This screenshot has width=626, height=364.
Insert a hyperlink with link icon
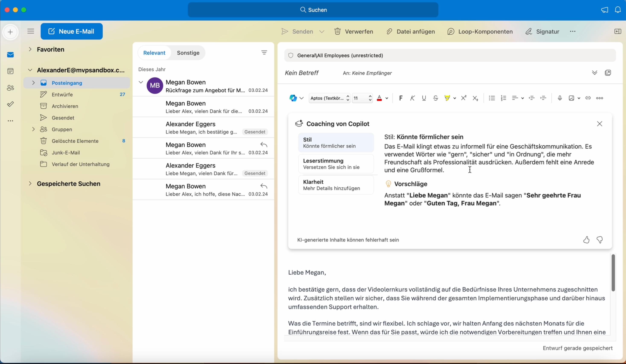[588, 98]
